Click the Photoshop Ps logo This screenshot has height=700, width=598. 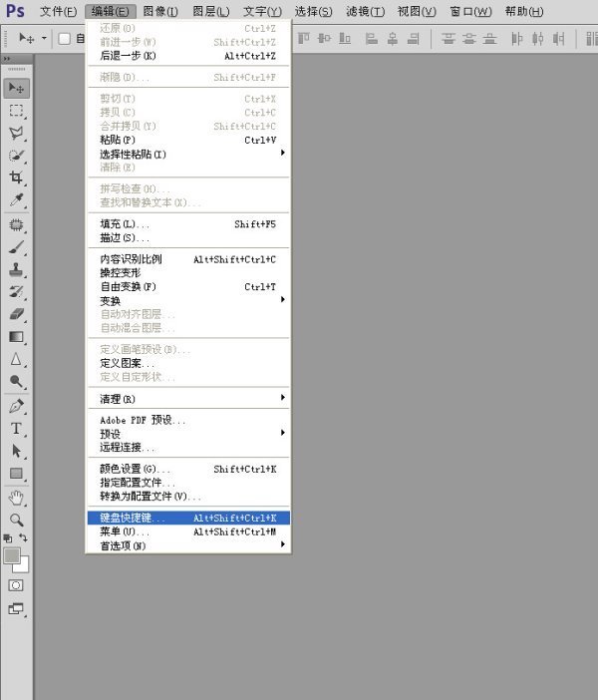tap(15, 11)
